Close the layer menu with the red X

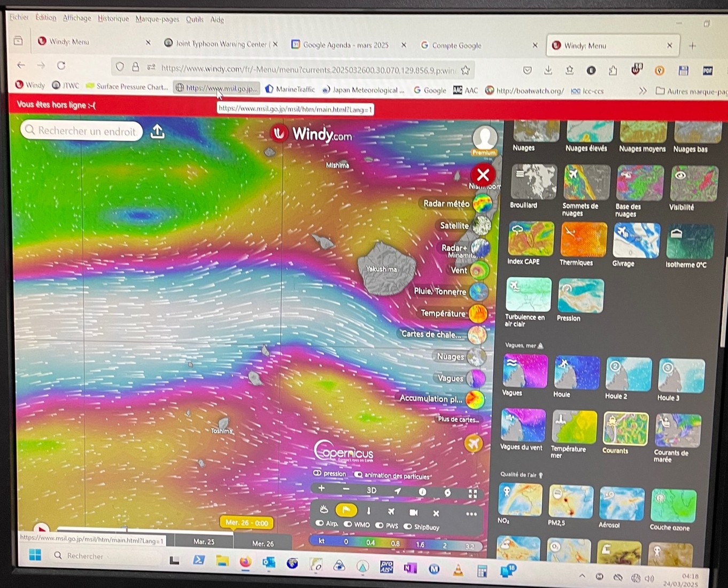point(483,175)
